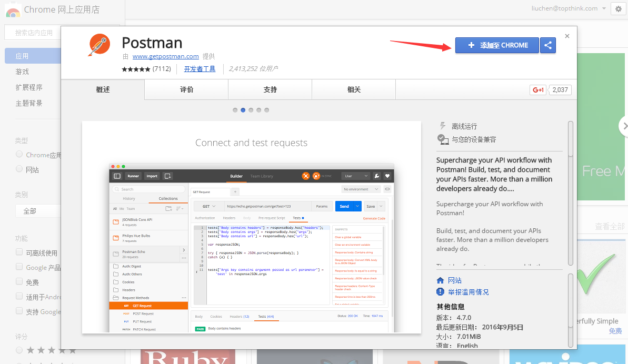This screenshot has height=364, width=628.
Task: Click the 最后更新日期 2016年9月5日 text
Action: (480, 327)
